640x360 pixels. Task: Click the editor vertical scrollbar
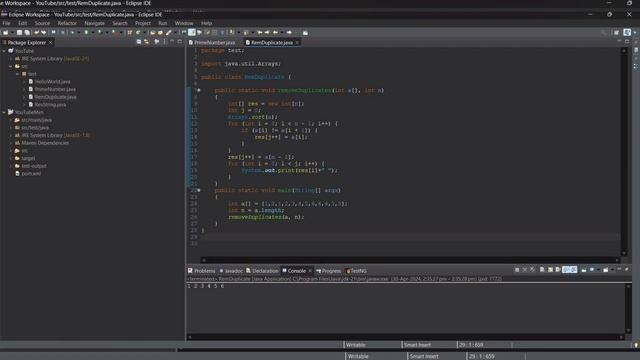pyautogui.click(x=624, y=152)
